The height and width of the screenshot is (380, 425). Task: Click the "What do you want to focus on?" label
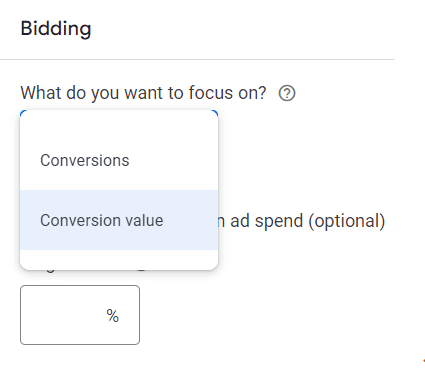[143, 93]
